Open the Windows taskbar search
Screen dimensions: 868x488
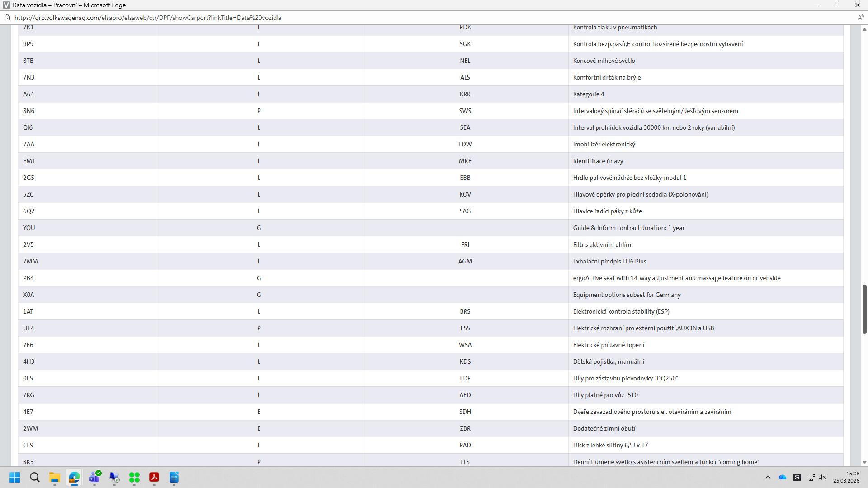click(35, 477)
